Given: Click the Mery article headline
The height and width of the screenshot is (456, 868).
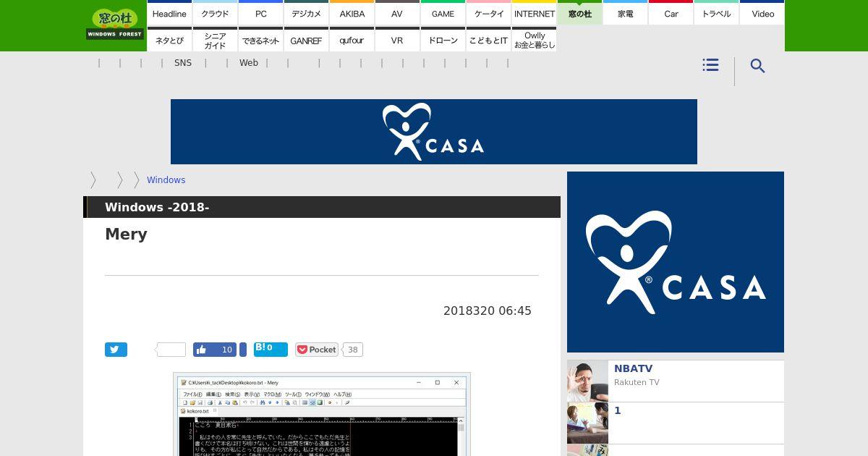Looking at the screenshot, I should pos(126,234).
